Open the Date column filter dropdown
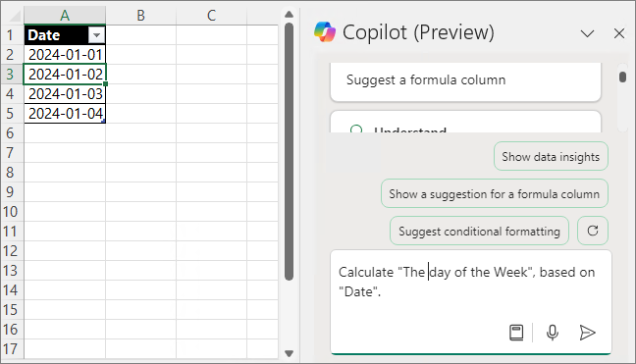The height and width of the screenshot is (364, 636). (96, 35)
